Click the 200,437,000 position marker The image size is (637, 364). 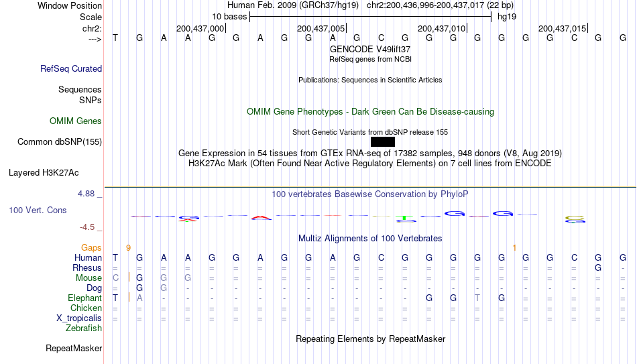click(200, 28)
